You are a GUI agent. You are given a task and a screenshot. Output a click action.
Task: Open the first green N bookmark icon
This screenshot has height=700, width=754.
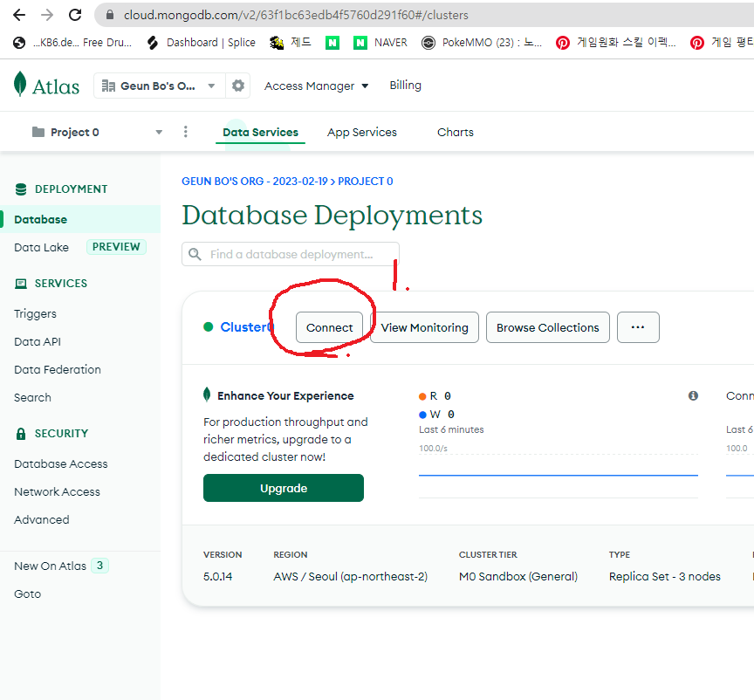(332, 43)
